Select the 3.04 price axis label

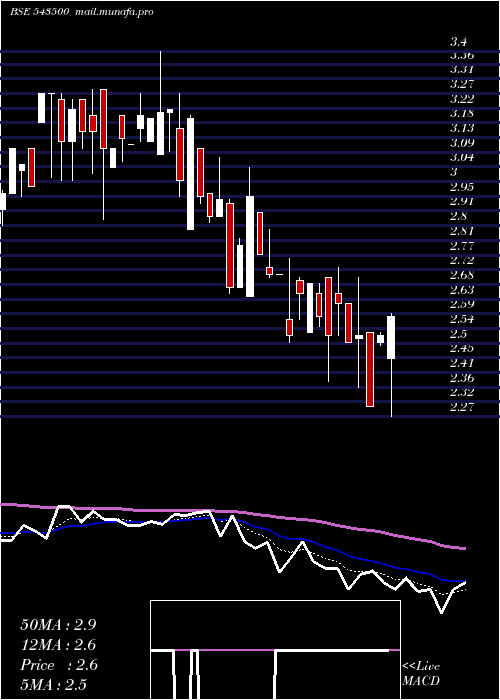click(x=462, y=157)
